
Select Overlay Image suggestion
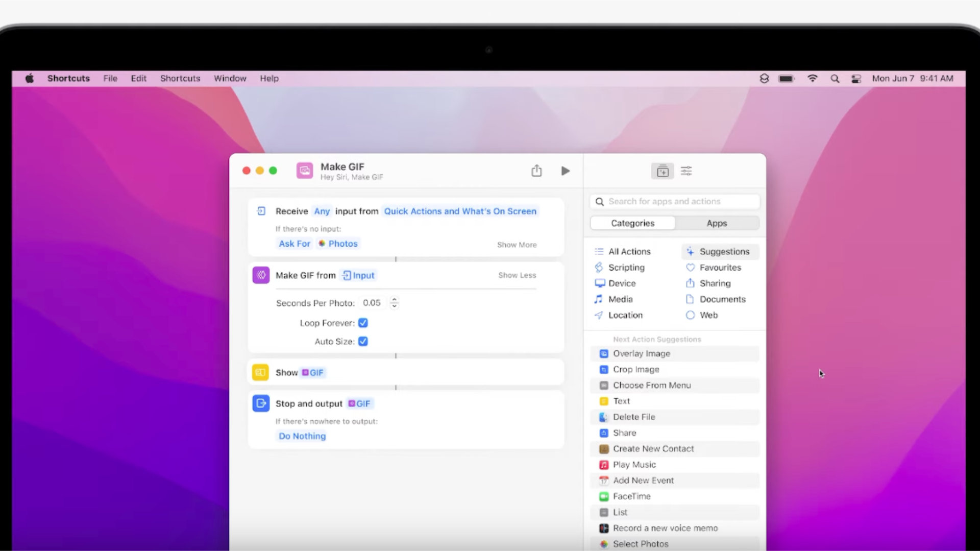(675, 353)
